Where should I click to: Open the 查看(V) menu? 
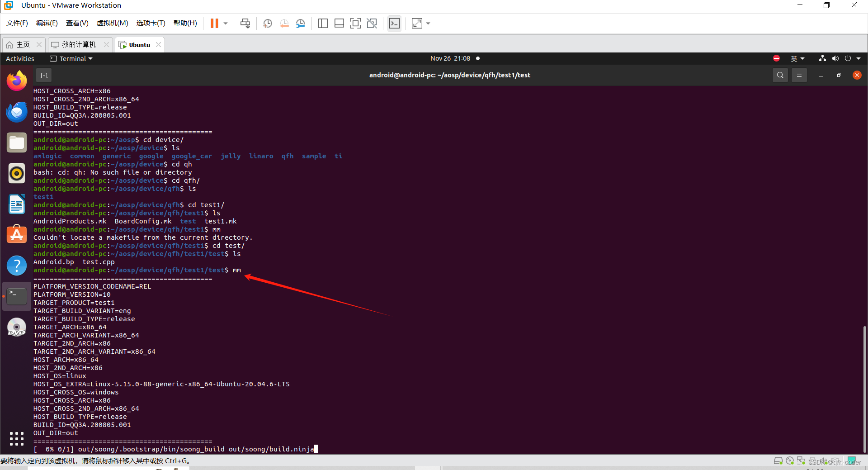(77, 23)
